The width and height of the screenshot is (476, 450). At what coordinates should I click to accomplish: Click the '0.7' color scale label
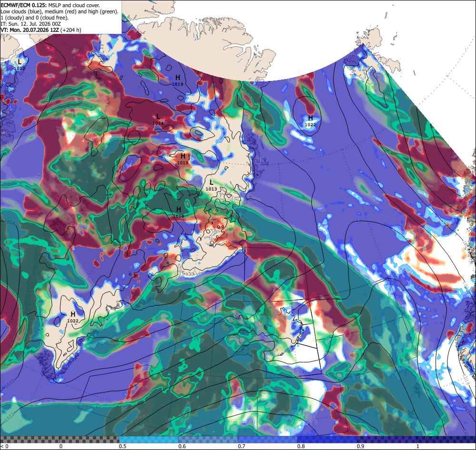click(242, 446)
